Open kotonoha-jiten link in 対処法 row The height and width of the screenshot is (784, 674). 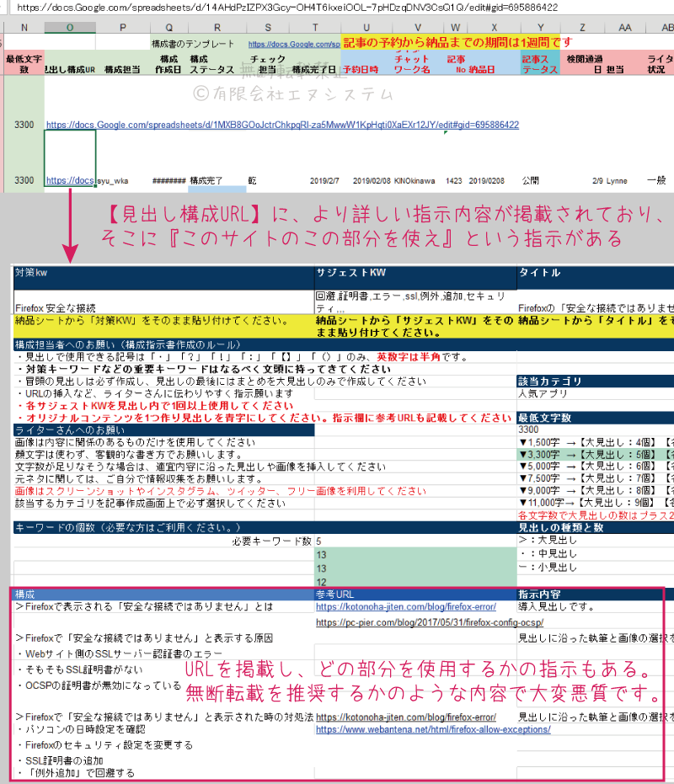[406, 717]
